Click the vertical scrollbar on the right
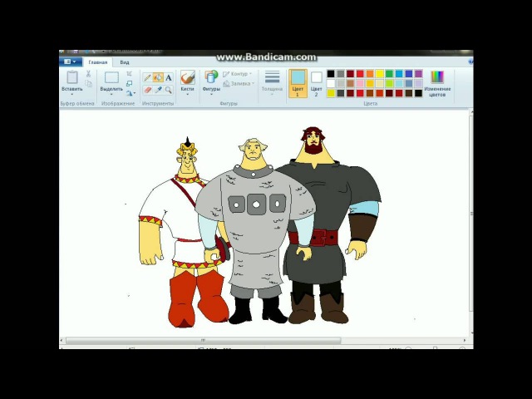This screenshot has height=399, width=532. 471,214
